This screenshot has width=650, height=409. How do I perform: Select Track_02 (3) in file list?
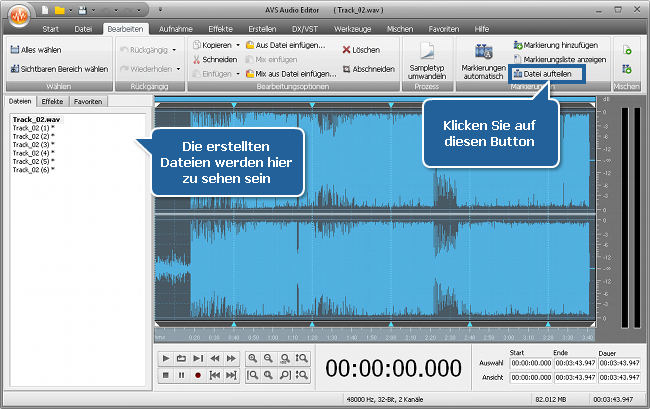point(32,144)
